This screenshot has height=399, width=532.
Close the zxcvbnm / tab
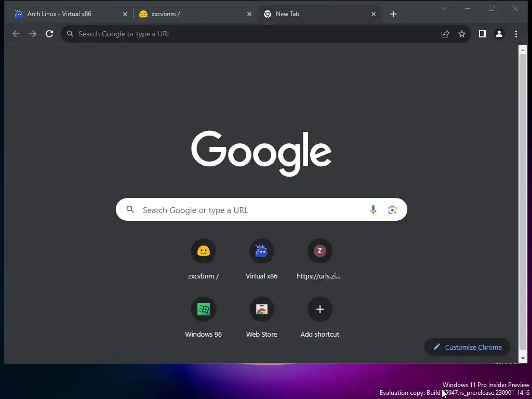click(x=249, y=14)
